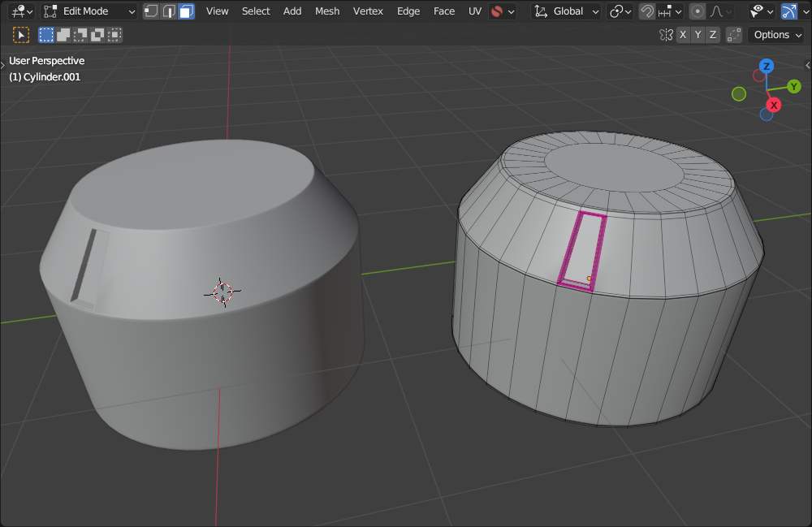
Task: Open the Options dropdown
Action: (778, 35)
